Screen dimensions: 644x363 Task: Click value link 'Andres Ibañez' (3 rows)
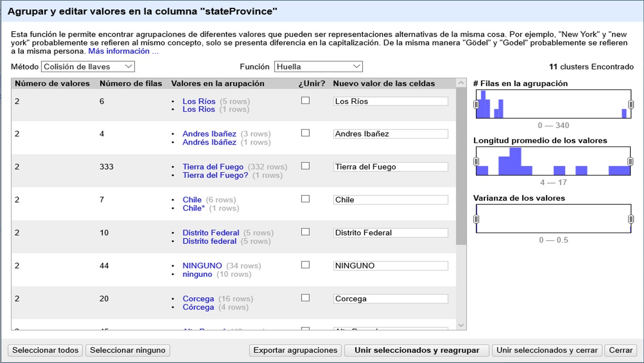pyautogui.click(x=209, y=134)
